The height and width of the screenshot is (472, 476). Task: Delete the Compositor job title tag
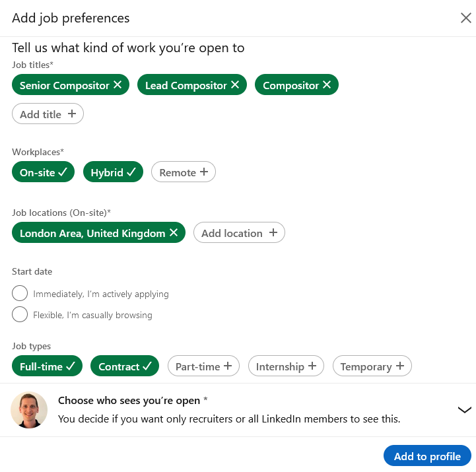point(327,85)
